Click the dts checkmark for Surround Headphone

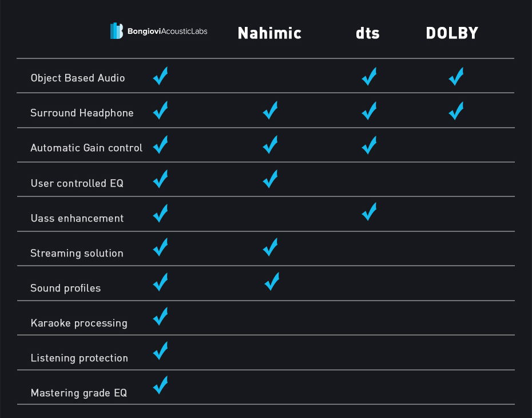point(369,111)
